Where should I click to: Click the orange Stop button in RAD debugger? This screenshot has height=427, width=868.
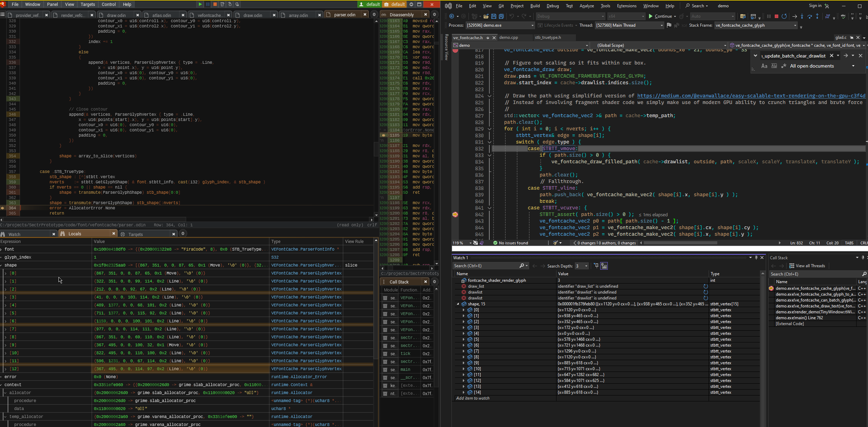[215, 4]
